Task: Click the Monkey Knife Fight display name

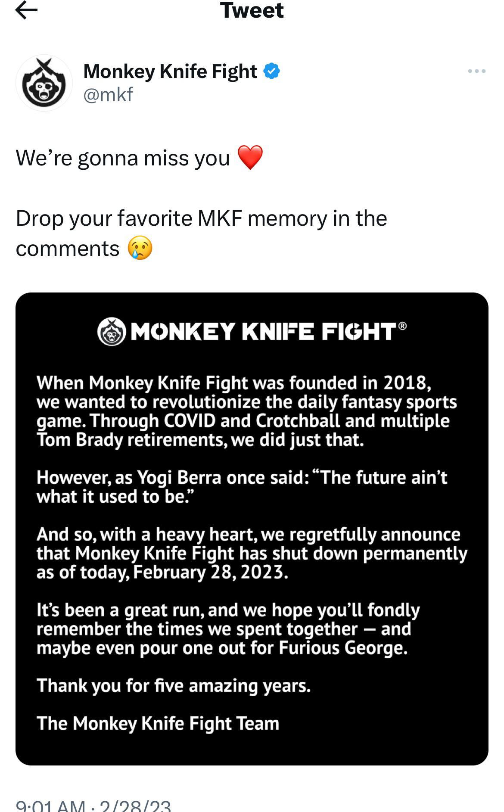Action: [x=169, y=71]
